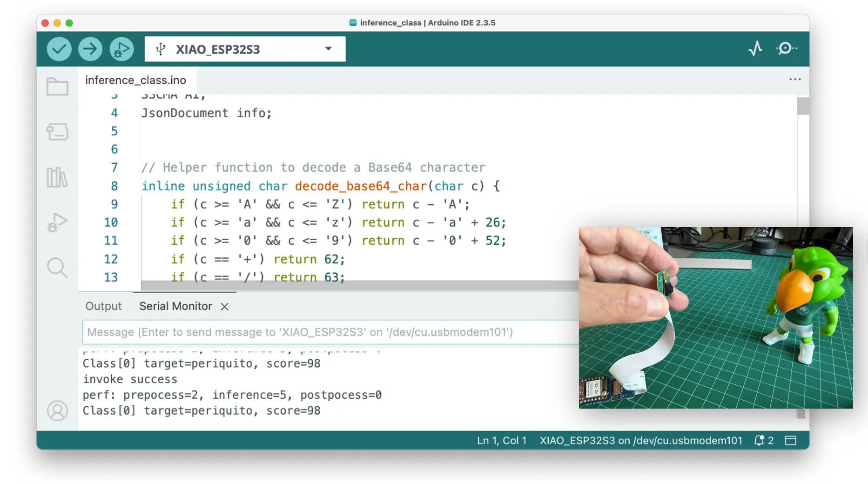The width and height of the screenshot is (868, 484).
Task: Open the Search panel in sidebar
Action: tap(57, 268)
